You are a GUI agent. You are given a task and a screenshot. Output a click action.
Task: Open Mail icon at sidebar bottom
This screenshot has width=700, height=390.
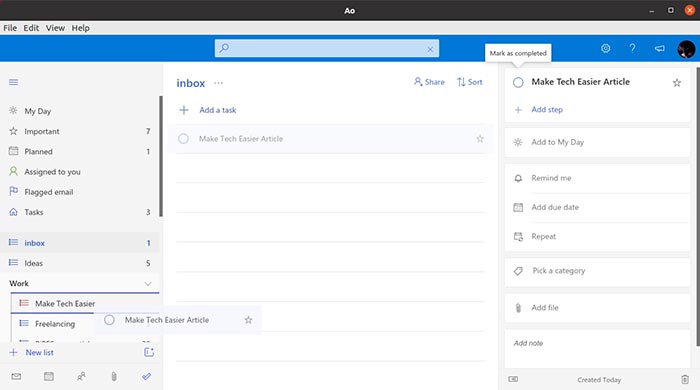tap(16, 377)
